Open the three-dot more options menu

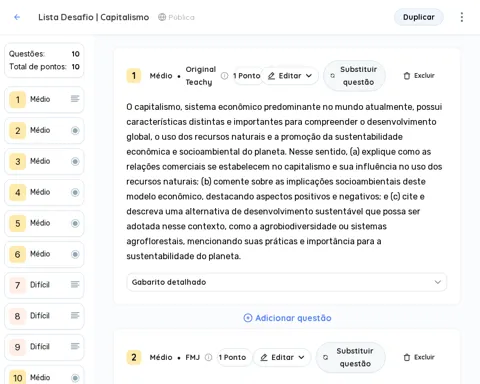tap(462, 17)
